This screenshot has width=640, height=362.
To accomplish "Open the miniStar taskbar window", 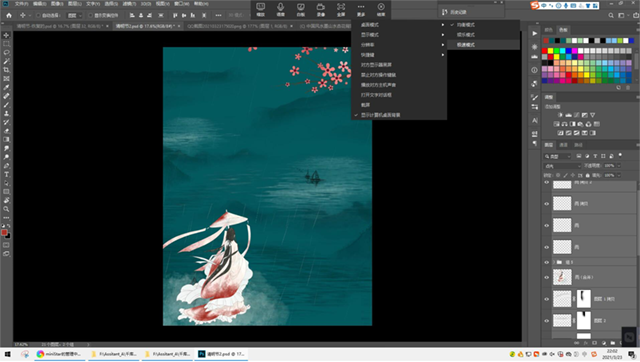I will [x=60, y=354].
